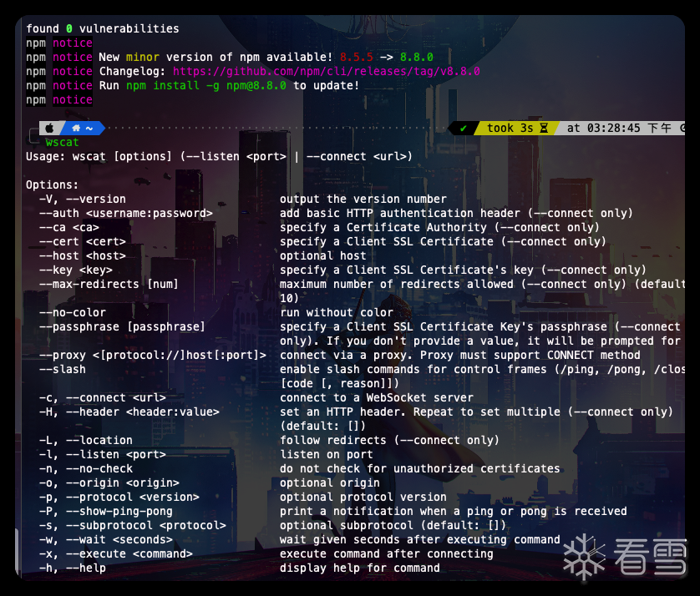Click the 看雪 watermark text
The width and height of the screenshot is (700, 596).
pos(652,557)
